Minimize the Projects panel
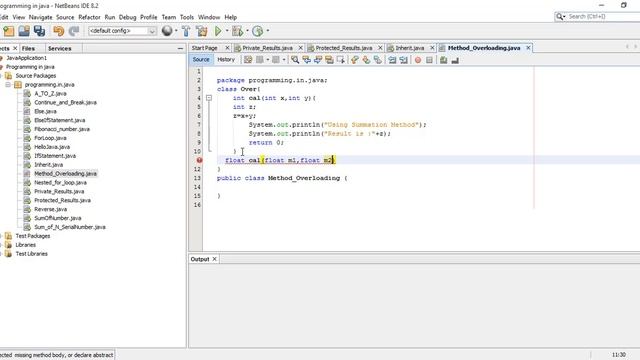 pos(180,49)
